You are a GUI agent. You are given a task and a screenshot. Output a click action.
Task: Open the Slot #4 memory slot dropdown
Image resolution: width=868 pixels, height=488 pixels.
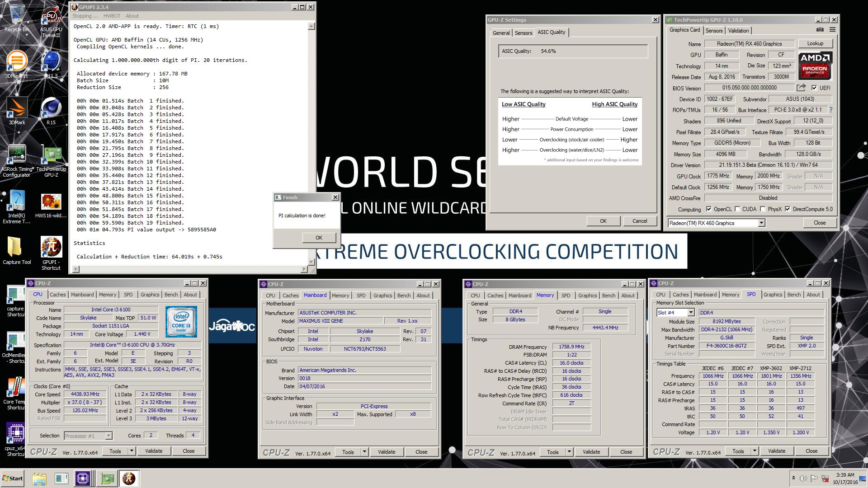pos(691,313)
